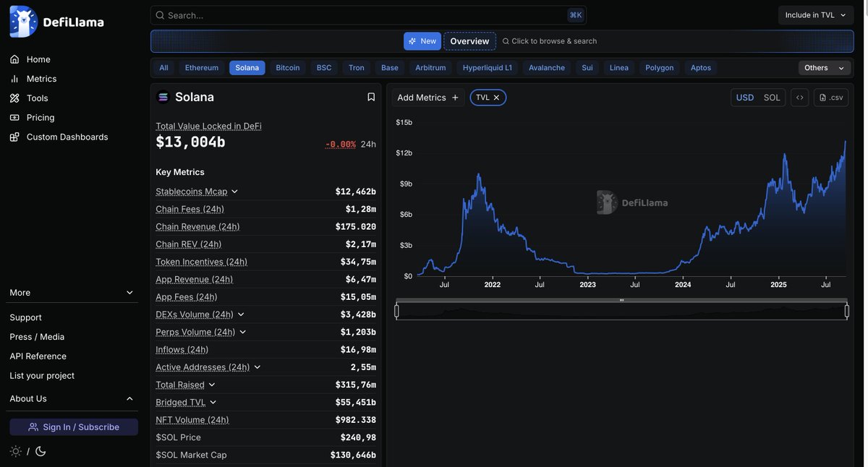Viewport: 868px width, 467px height.
Task: Click to browse & search box
Action: pyautogui.click(x=550, y=41)
